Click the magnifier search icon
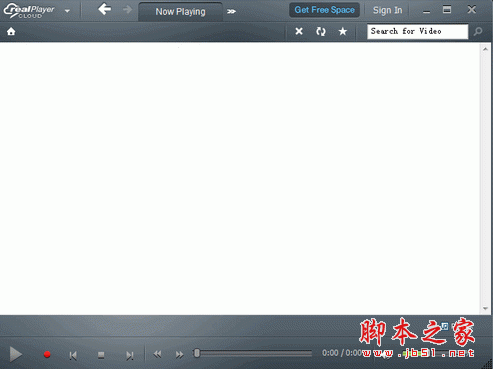Viewport: 493px width, 369px height. pos(478,31)
